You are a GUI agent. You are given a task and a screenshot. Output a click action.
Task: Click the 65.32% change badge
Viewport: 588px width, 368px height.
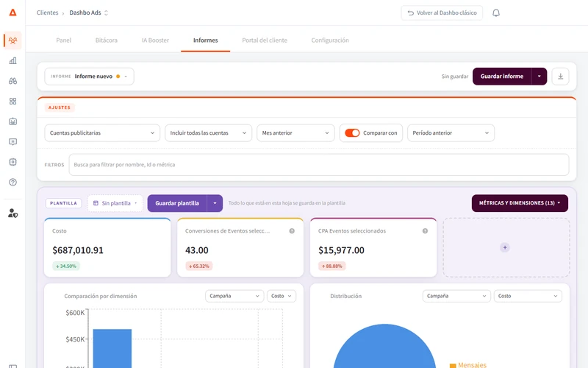[199, 266]
